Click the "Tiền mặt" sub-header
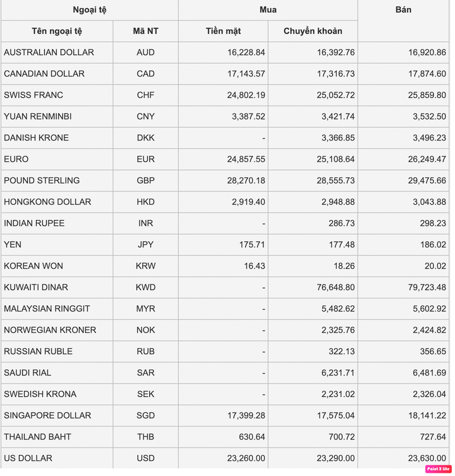Image resolution: width=455 pixels, height=476 pixels. pyautogui.click(x=223, y=31)
